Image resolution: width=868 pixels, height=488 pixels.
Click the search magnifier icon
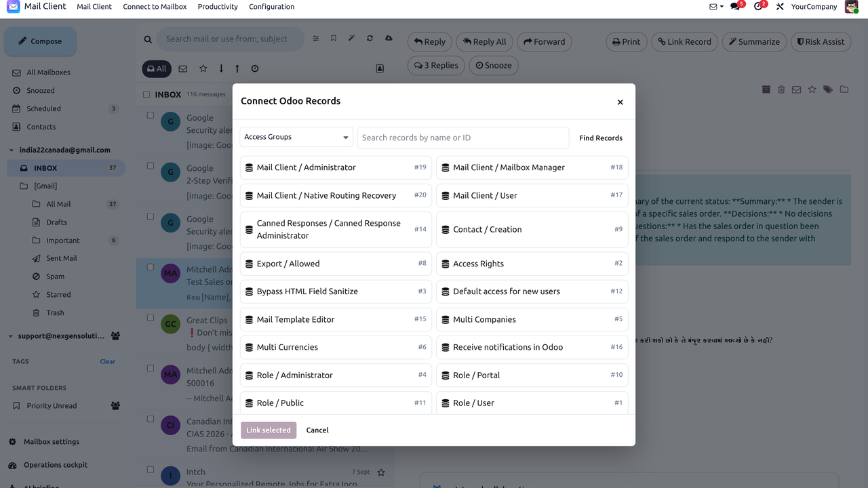148,39
